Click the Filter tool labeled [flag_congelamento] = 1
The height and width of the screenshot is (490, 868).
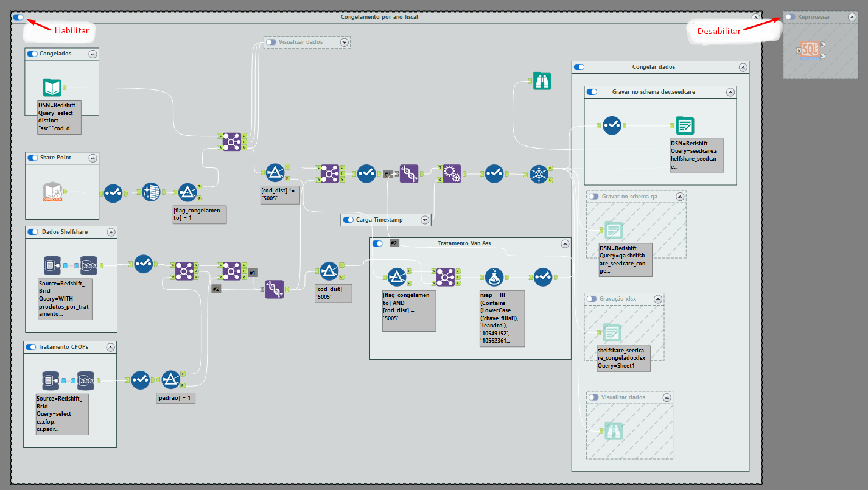pos(188,192)
